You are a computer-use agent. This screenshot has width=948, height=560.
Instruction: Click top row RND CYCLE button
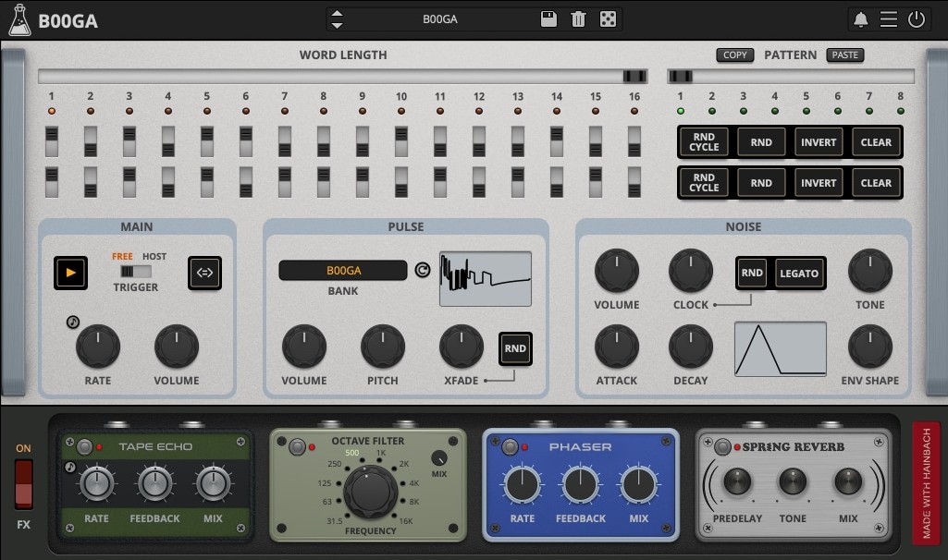[x=704, y=142]
